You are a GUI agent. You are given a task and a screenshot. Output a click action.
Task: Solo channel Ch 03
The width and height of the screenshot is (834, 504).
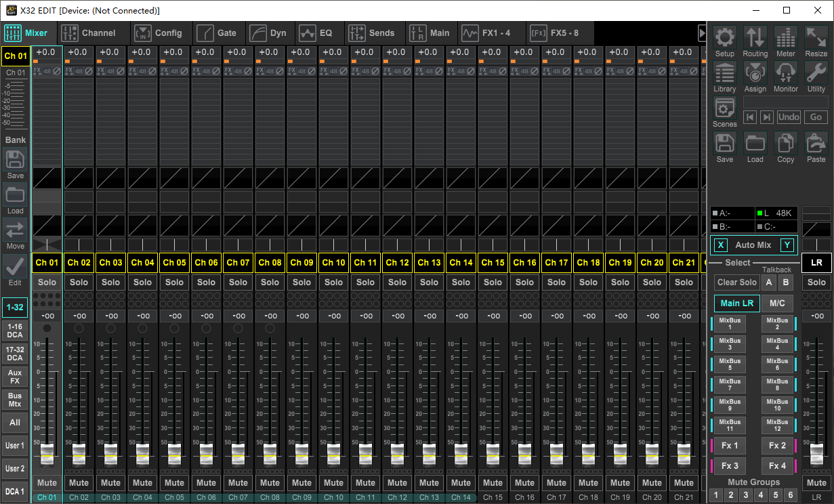(110, 282)
